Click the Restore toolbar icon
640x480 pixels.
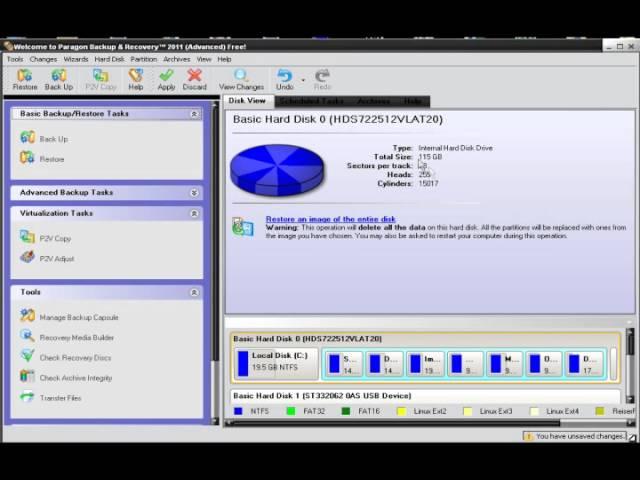pos(25,79)
